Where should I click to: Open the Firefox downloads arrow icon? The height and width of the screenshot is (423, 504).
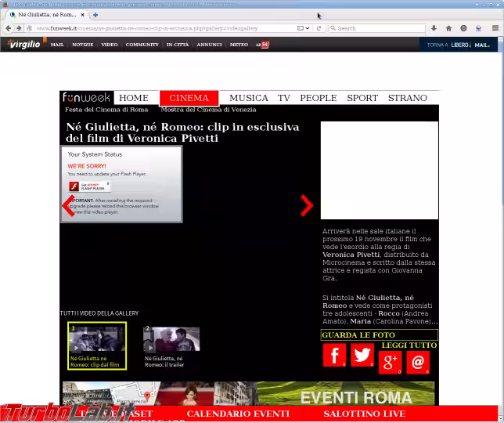pos(434,28)
